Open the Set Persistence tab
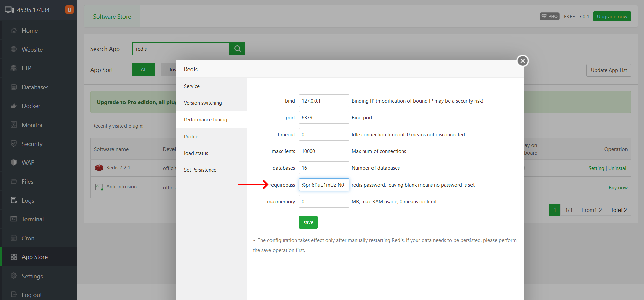 [x=211, y=170]
